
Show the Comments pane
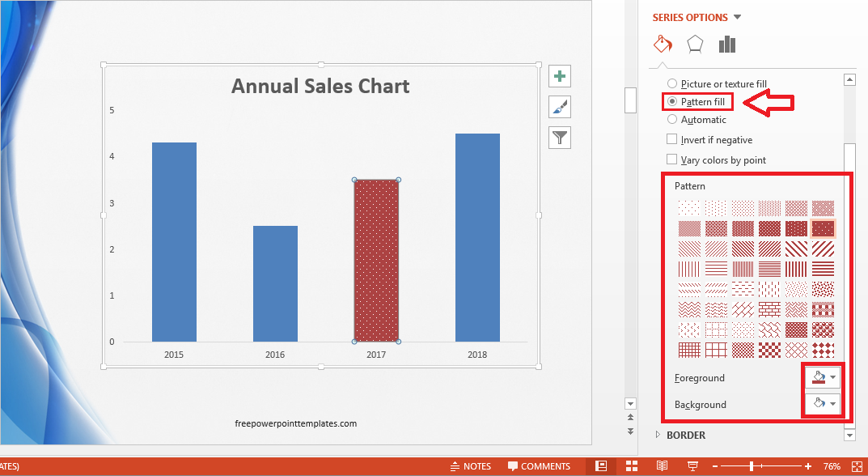[x=540, y=465]
